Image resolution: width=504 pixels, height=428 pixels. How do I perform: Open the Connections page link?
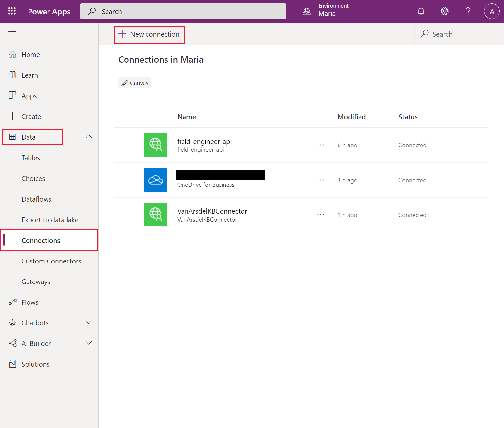pos(41,240)
